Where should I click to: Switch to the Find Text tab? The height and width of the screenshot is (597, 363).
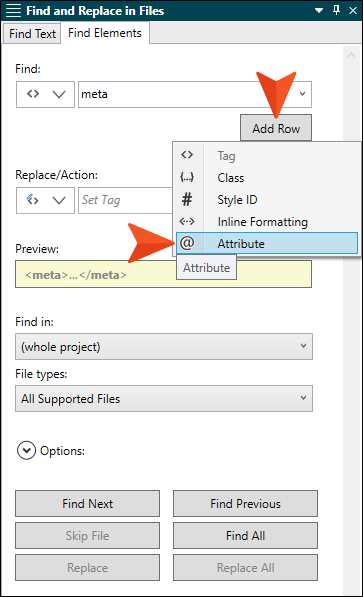tap(32, 34)
